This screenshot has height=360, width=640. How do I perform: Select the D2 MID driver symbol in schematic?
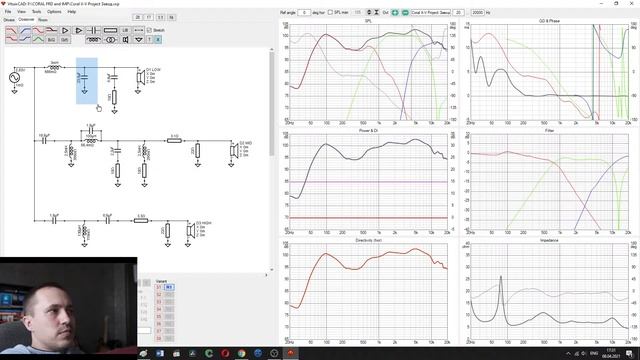[234, 151]
